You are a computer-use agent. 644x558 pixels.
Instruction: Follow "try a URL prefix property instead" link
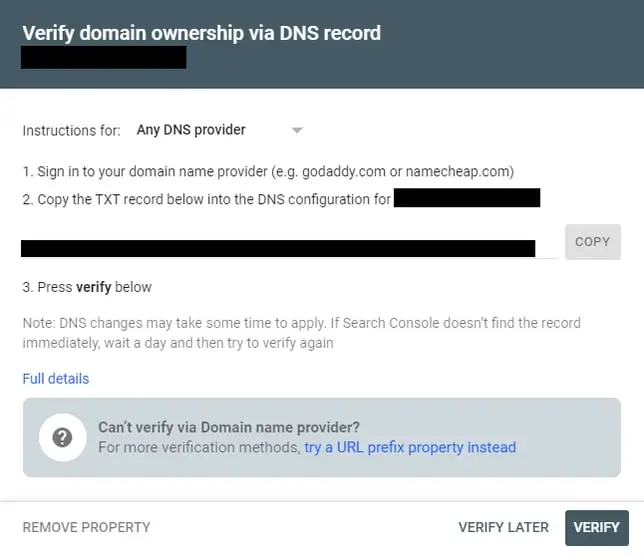point(410,447)
